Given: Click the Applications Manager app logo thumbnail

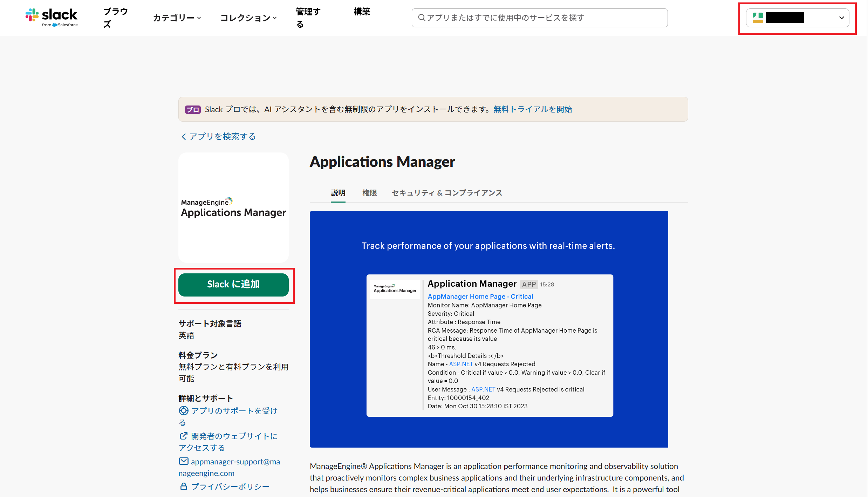Looking at the screenshot, I should tap(233, 207).
